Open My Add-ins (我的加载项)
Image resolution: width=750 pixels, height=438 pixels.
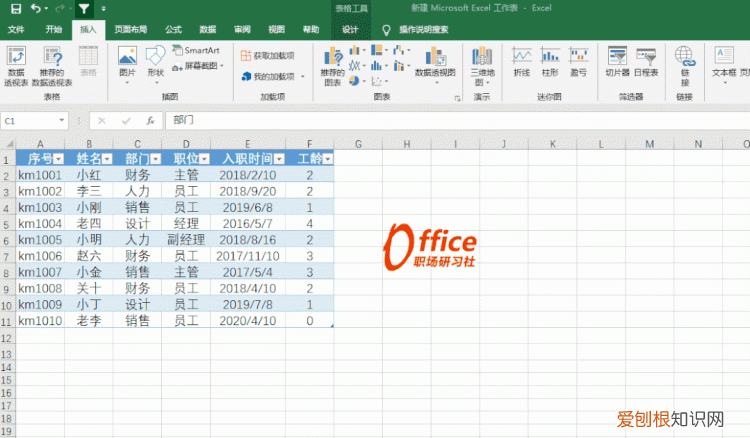(269, 77)
